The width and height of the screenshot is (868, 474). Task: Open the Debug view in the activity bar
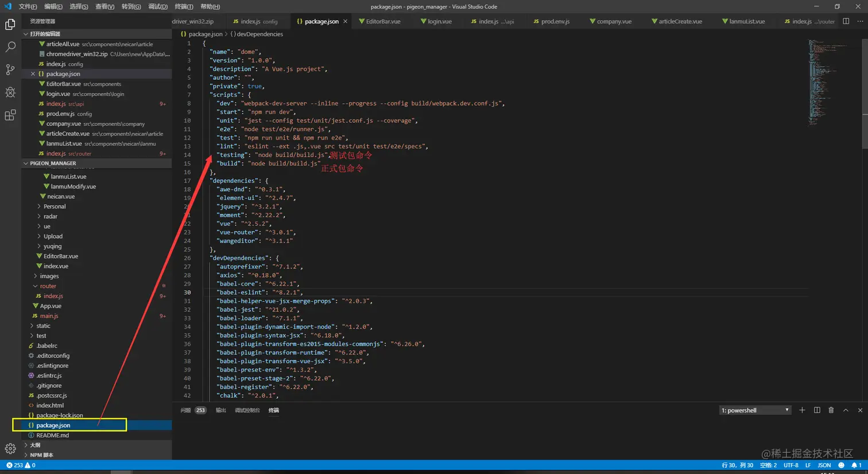[x=10, y=93]
